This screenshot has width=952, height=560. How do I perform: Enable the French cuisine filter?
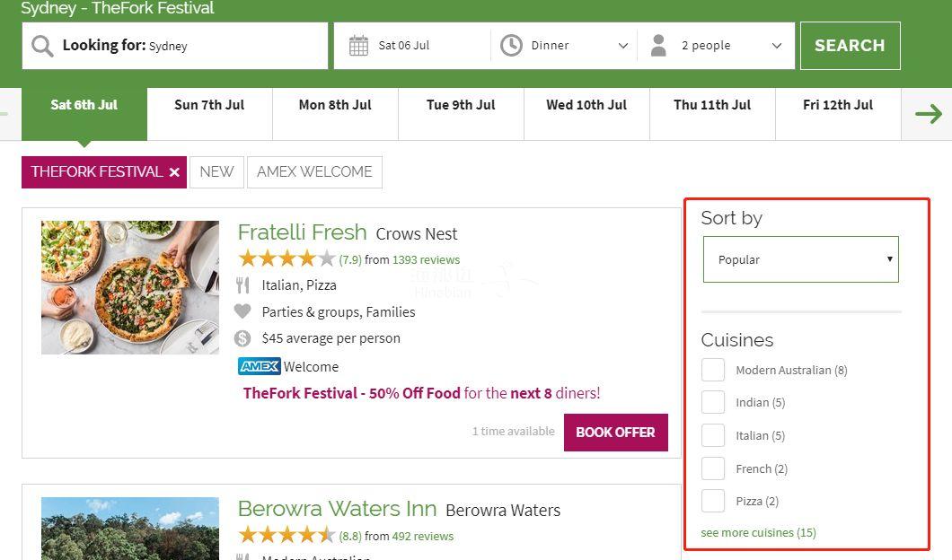pos(713,468)
